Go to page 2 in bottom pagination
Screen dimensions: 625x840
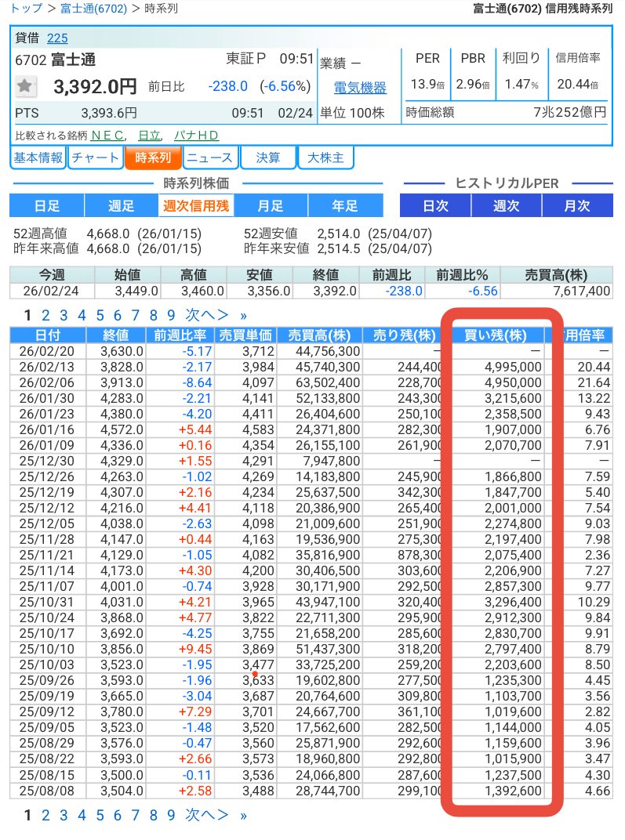(x=45, y=816)
